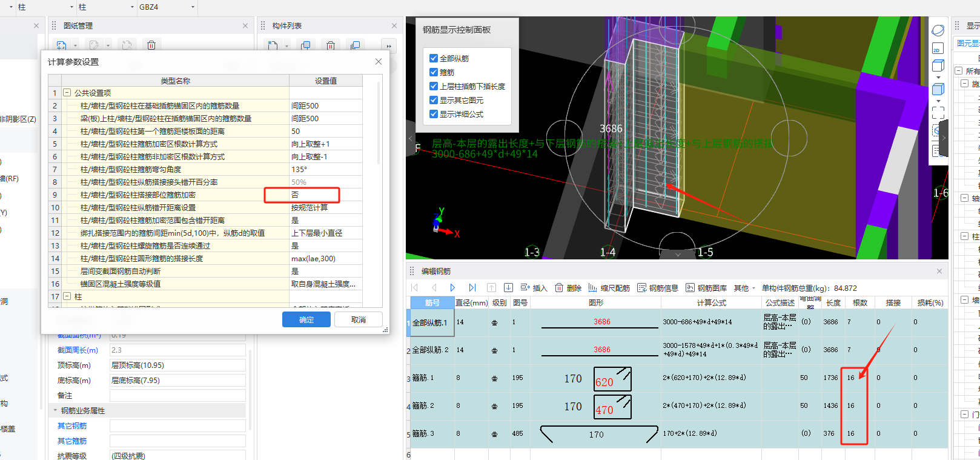The width and height of the screenshot is (980, 460).
Task: Go to last rebar record
Action: (472, 288)
